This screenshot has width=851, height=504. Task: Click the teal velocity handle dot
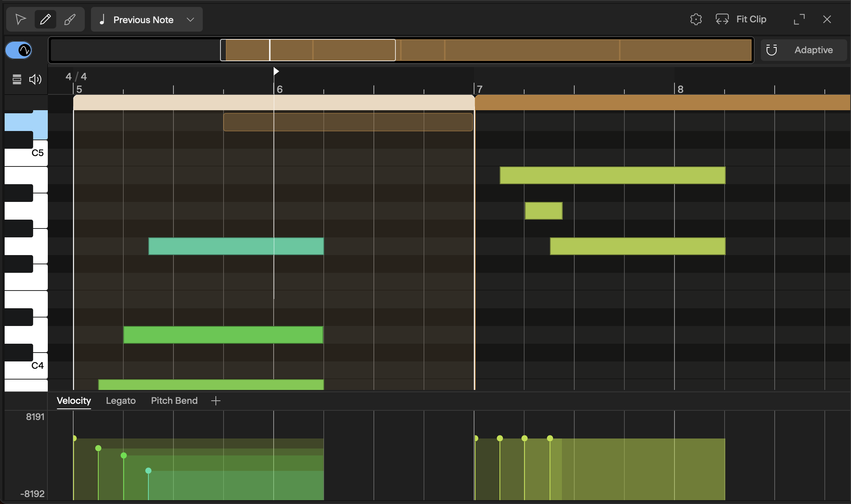148,470
